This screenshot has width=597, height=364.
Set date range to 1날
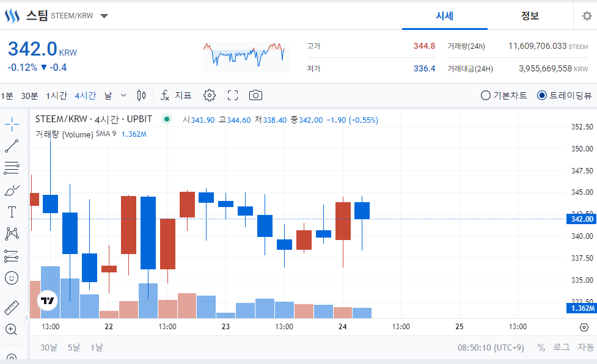(x=97, y=348)
